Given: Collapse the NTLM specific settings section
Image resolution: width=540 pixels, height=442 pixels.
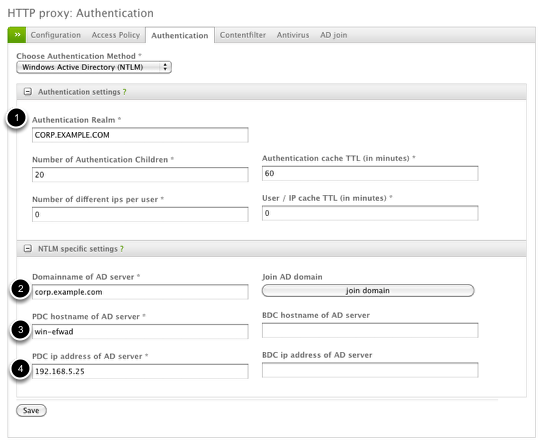Looking at the screenshot, I should tap(28, 248).
